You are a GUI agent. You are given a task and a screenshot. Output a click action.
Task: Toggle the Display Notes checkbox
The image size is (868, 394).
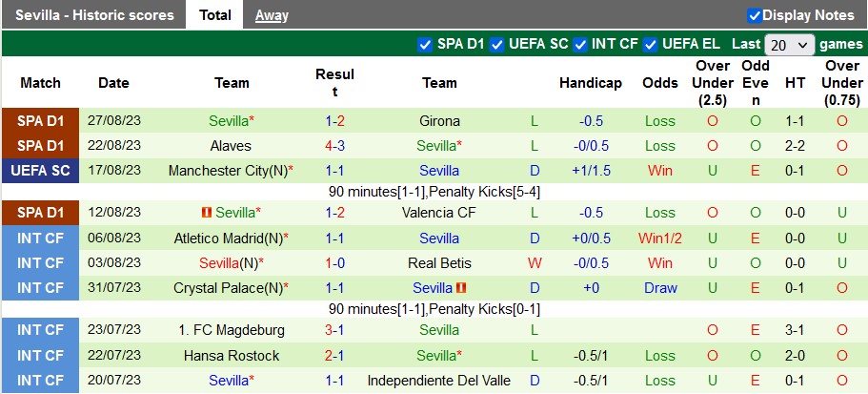click(x=755, y=15)
